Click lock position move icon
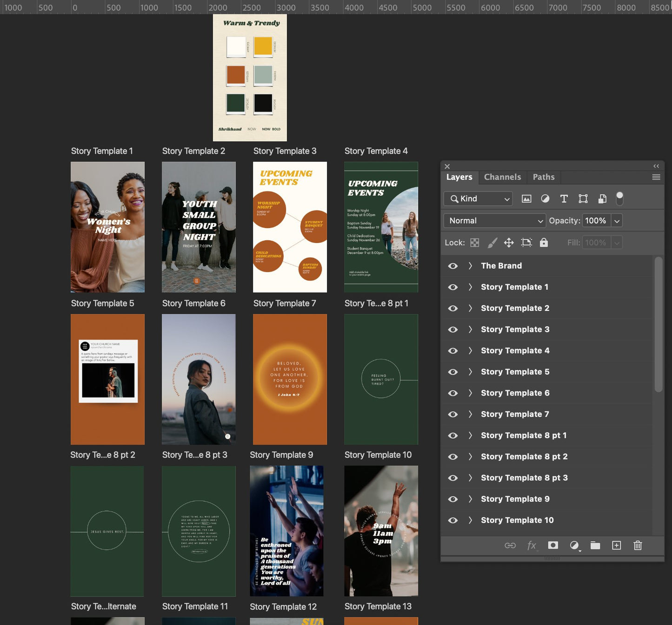 pyautogui.click(x=509, y=243)
